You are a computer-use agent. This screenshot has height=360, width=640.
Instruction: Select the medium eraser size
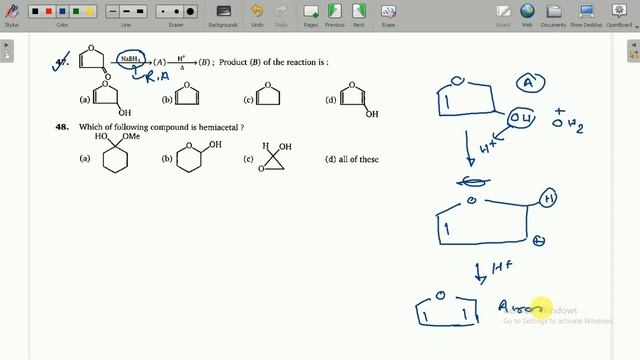tap(176, 11)
